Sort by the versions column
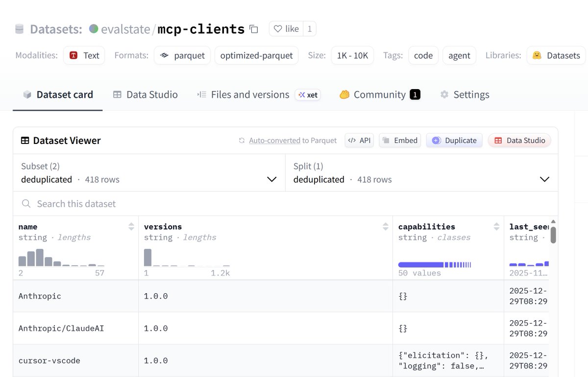This screenshot has width=588, height=377. (x=386, y=227)
